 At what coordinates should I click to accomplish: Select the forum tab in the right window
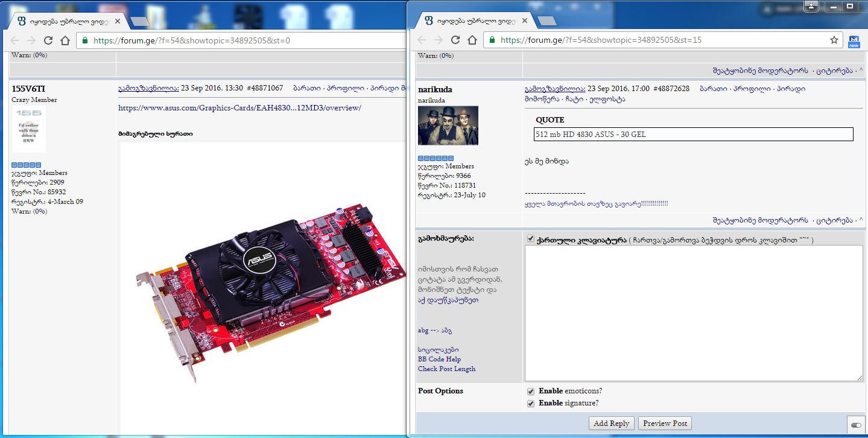[x=475, y=21]
